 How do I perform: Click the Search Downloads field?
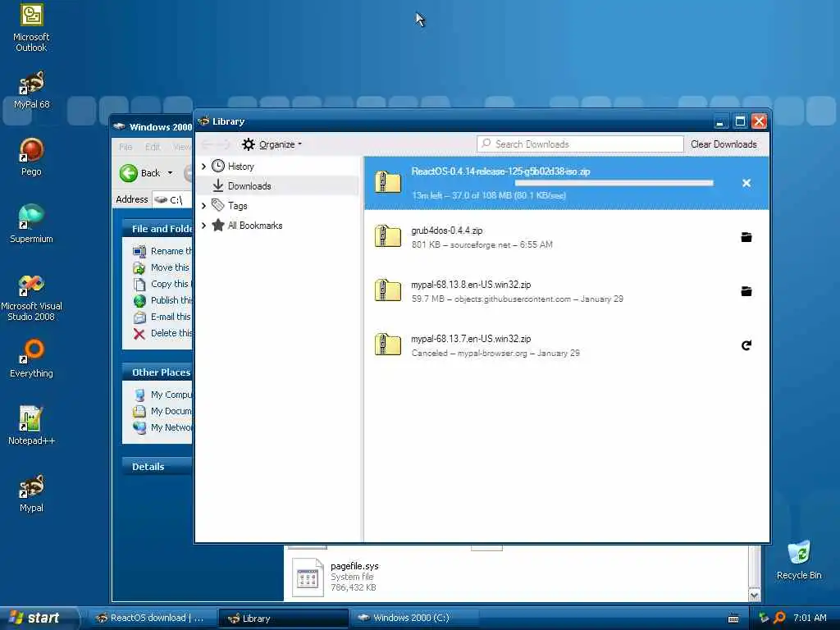(580, 144)
